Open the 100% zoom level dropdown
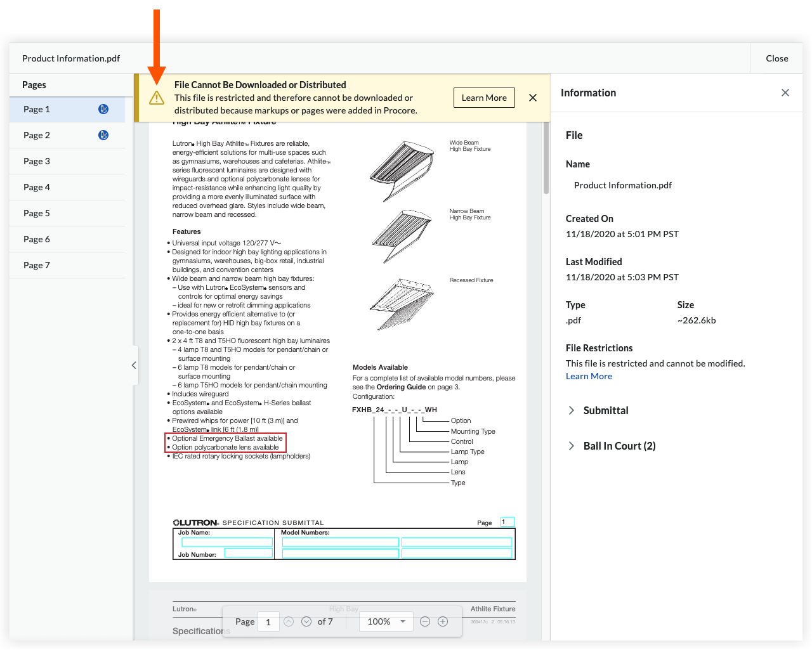The image size is (812, 650). [386, 621]
